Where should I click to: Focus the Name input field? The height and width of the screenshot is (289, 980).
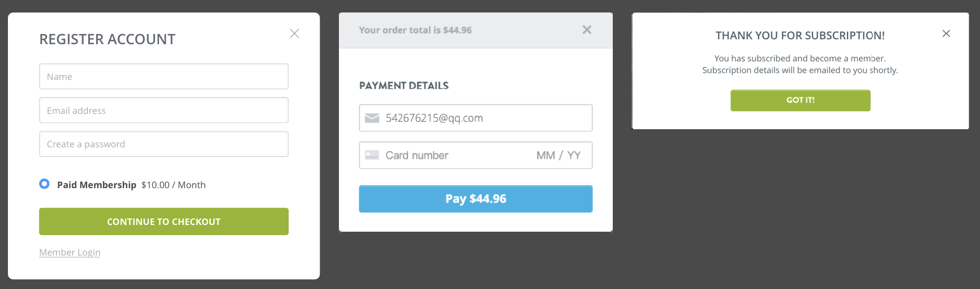(x=164, y=76)
